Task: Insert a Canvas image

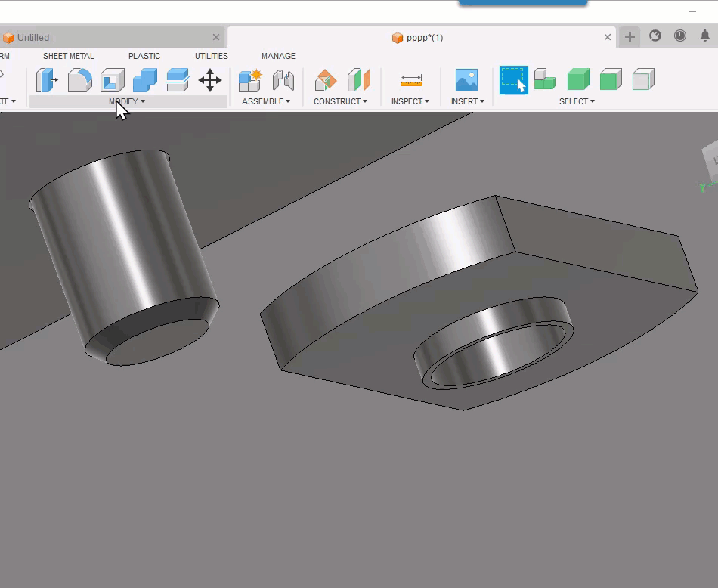Action: [467, 80]
